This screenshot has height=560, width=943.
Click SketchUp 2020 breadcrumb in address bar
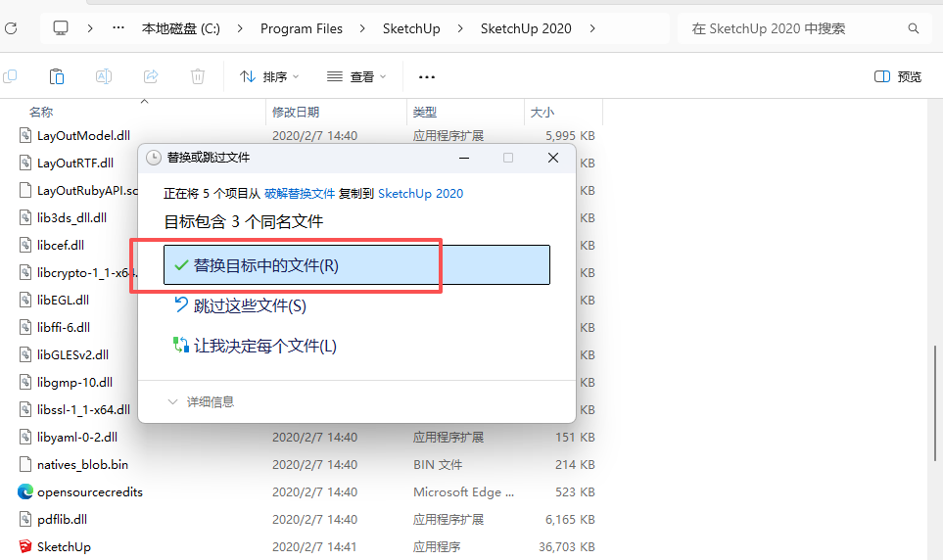526,28
